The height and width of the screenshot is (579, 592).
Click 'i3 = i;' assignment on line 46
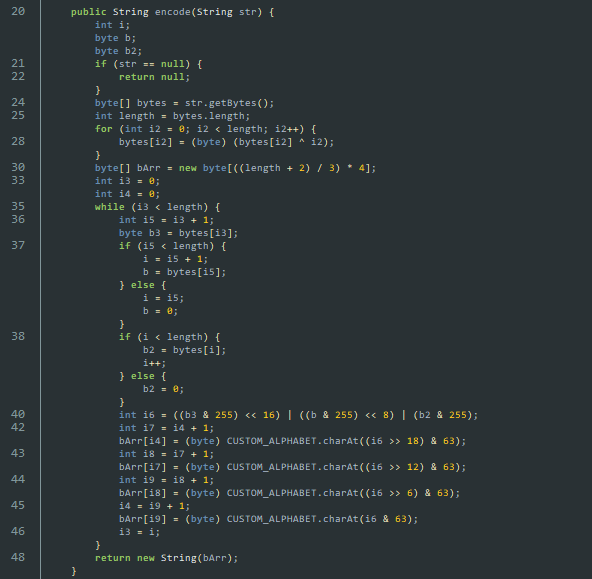click(x=139, y=532)
